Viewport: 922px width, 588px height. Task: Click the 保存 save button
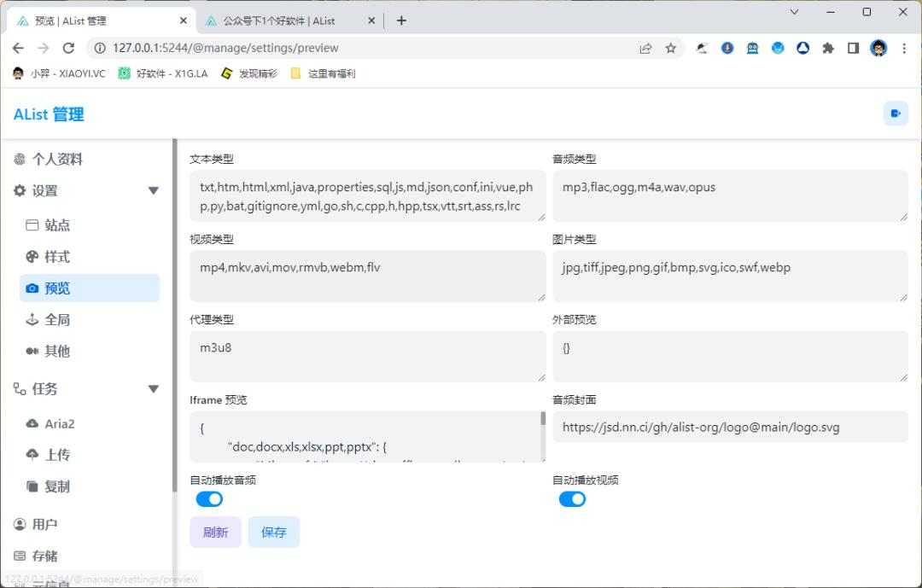[272, 532]
